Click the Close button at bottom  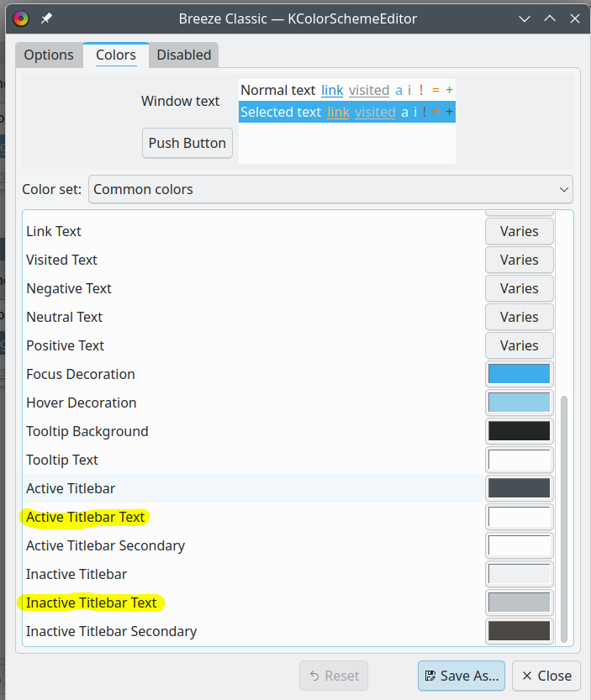pos(546,676)
